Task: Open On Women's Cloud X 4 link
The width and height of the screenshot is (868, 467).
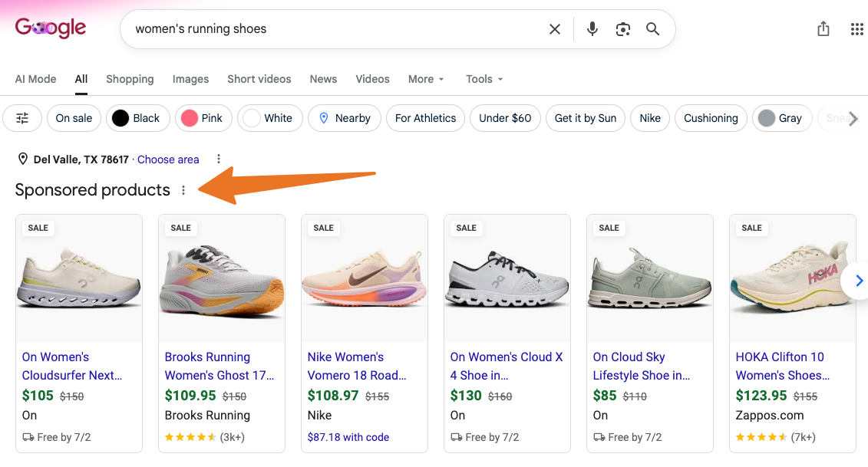Action: pos(507,366)
